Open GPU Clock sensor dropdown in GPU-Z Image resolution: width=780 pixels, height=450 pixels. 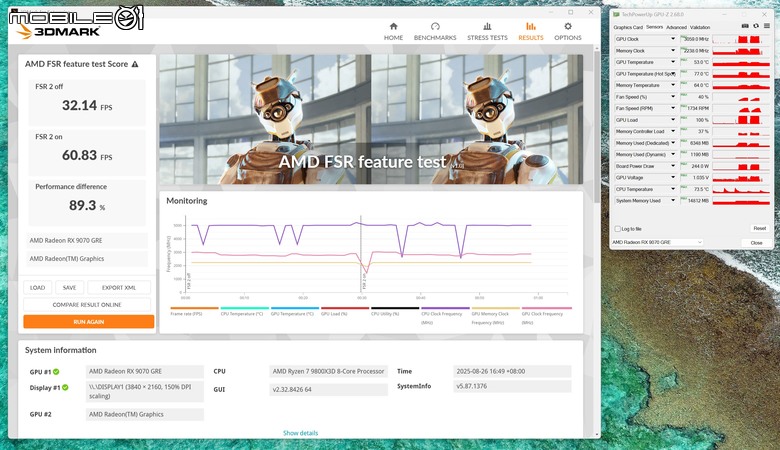click(x=673, y=39)
